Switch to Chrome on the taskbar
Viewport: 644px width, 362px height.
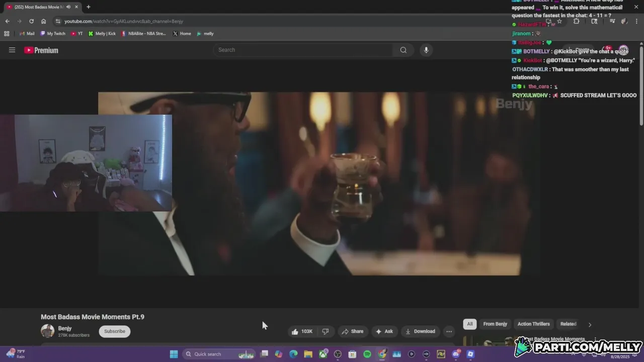pos(382,354)
